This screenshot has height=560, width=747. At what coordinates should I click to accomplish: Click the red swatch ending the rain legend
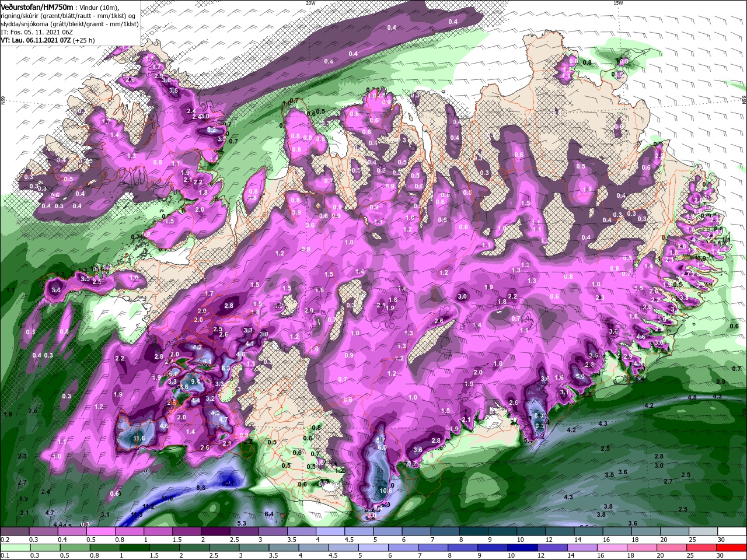pyautogui.click(x=732, y=547)
